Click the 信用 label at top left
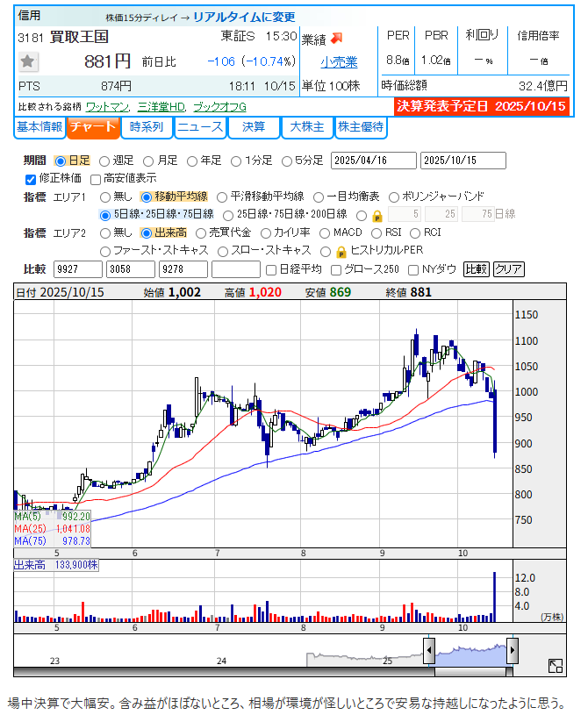The height and width of the screenshot is (722, 588). tap(29, 15)
